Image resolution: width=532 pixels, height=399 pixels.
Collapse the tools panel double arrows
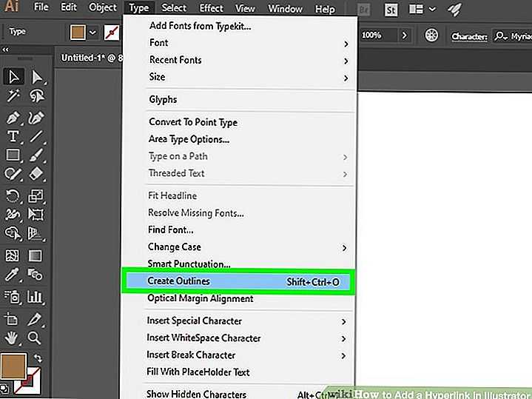(x=5, y=50)
